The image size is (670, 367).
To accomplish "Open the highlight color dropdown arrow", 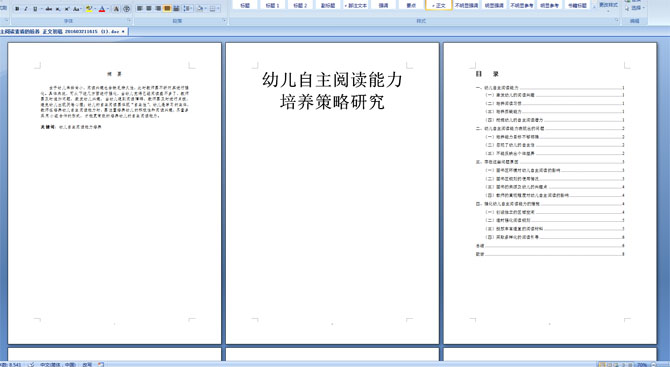I will point(95,9).
